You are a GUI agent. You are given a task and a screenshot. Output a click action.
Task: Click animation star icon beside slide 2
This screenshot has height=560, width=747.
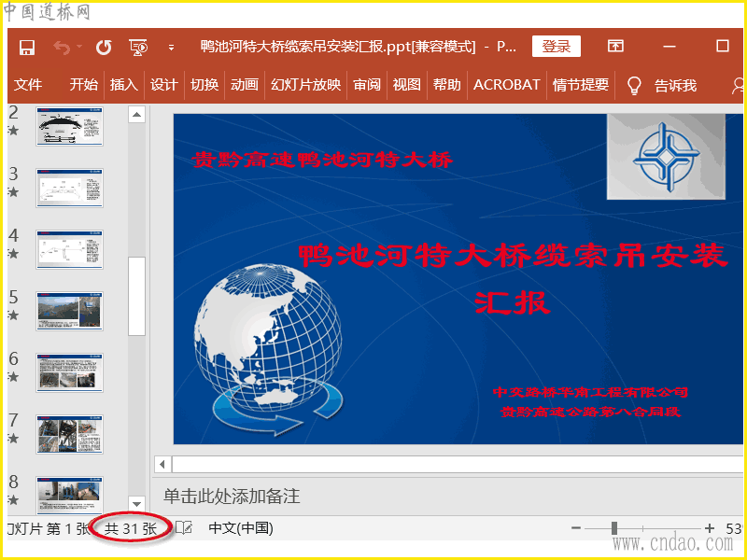(13, 131)
